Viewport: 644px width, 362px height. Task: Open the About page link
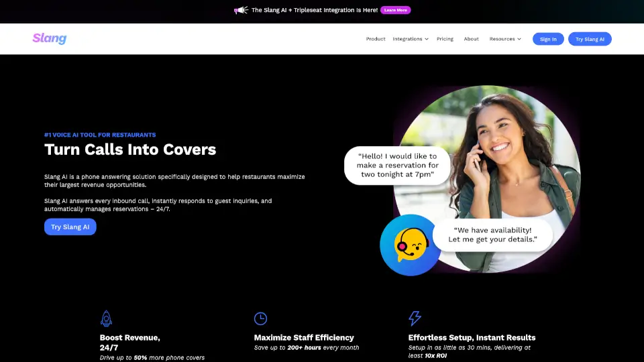click(472, 39)
